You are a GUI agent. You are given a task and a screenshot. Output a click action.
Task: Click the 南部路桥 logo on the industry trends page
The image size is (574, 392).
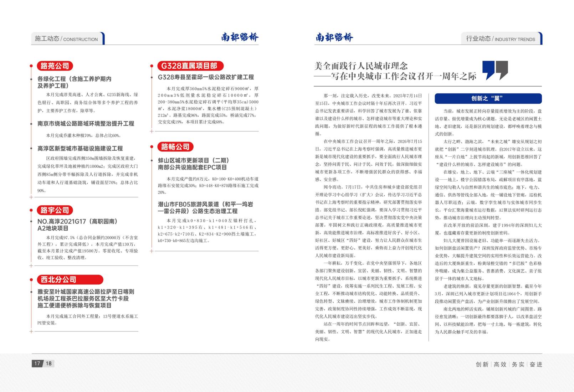click(x=334, y=37)
